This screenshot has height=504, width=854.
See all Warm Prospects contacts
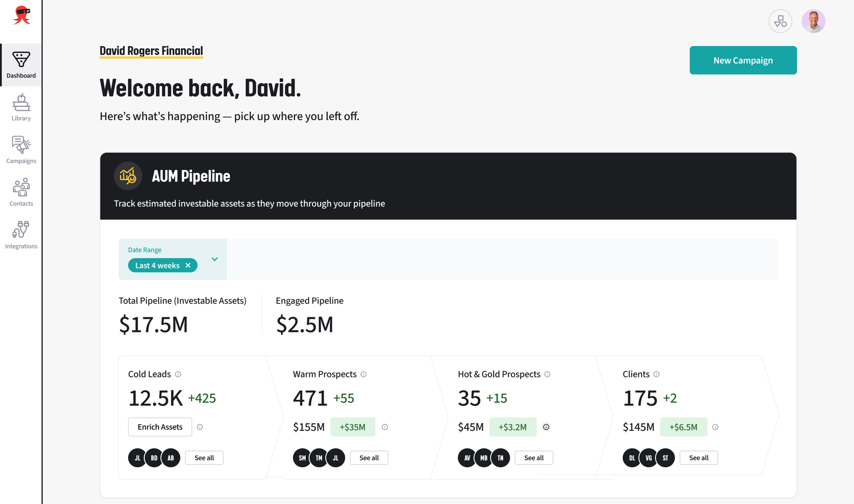point(369,457)
